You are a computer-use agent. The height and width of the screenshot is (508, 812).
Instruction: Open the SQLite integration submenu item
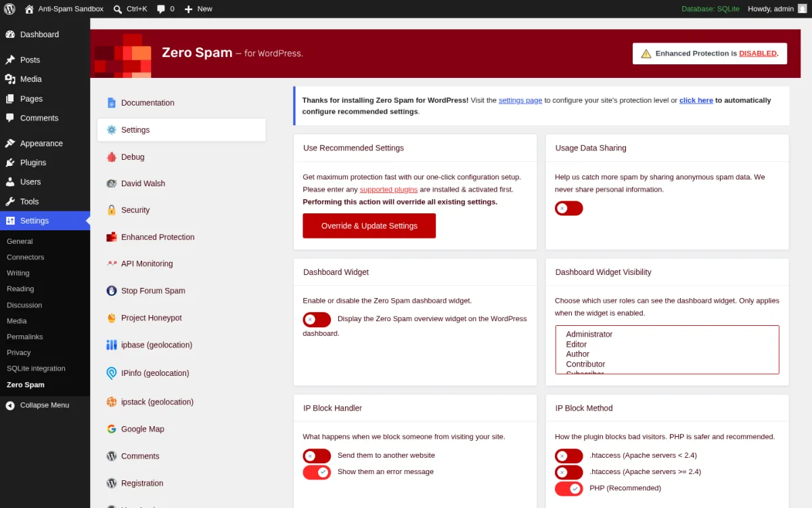click(x=36, y=368)
